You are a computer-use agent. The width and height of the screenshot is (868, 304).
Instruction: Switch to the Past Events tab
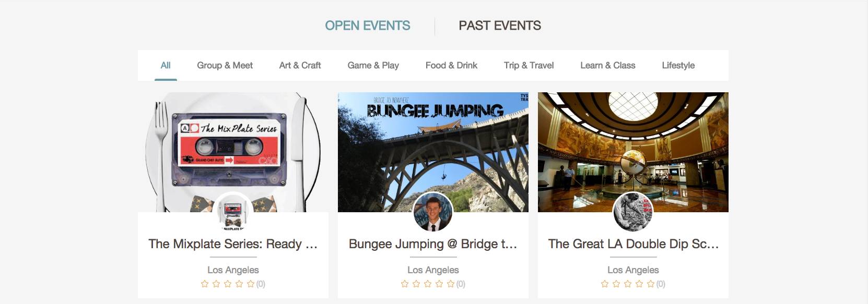tap(499, 26)
